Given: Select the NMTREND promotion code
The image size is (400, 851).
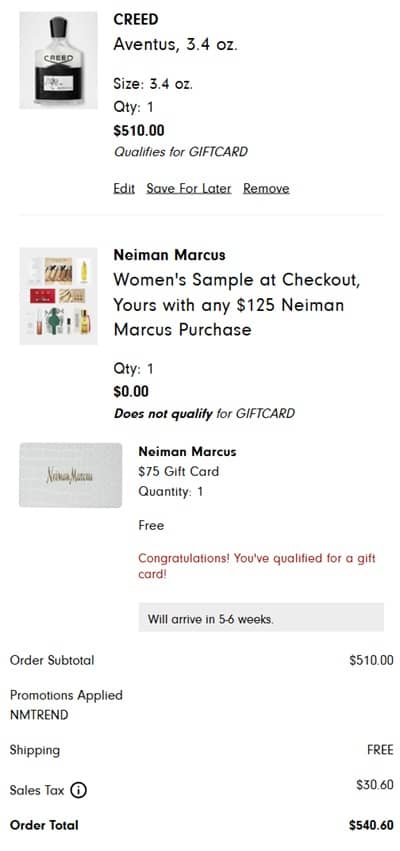Looking at the screenshot, I should coord(39,715).
